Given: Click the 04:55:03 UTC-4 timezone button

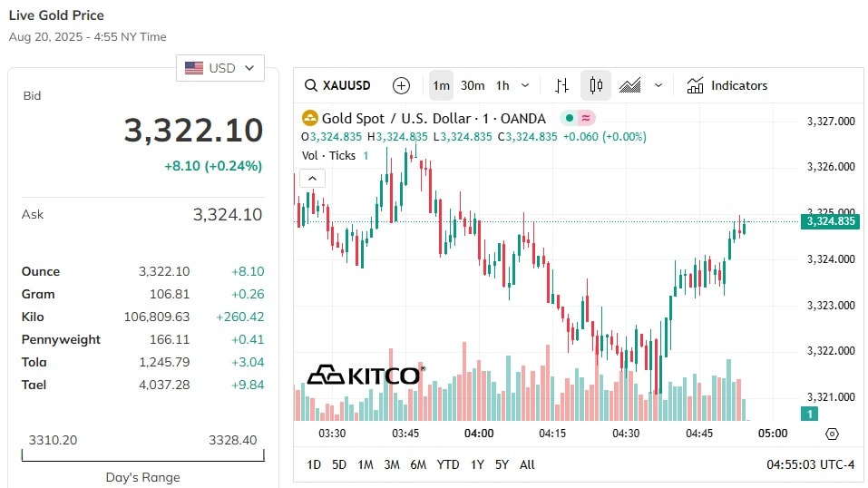Looking at the screenshot, I should pyautogui.click(x=811, y=464).
